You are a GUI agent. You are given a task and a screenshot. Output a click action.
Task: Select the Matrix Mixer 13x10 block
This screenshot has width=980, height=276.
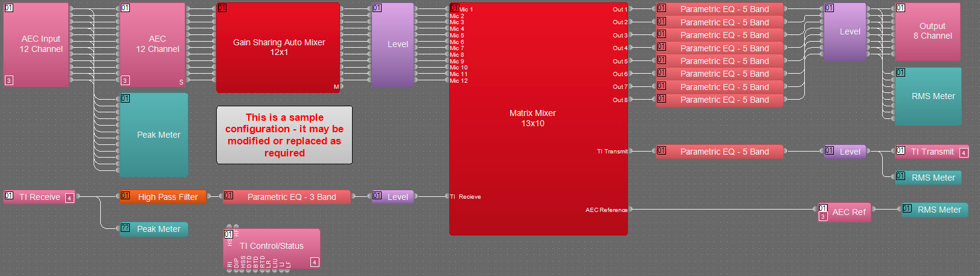point(532,118)
